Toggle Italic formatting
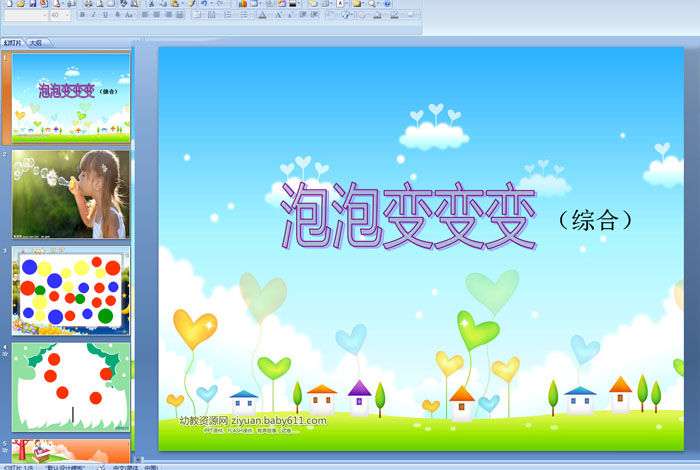The height and width of the screenshot is (470, 700). pos(94,15)
